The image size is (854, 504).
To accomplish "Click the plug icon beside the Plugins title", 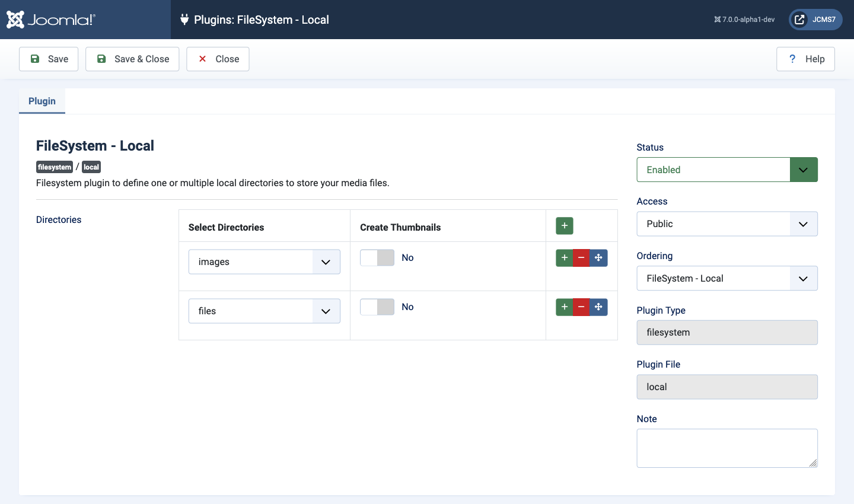I will [x=184, y=20].
